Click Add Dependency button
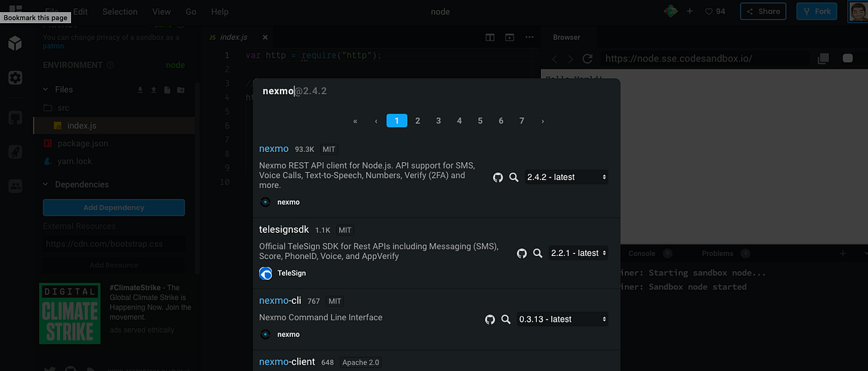Image resolution: width=868 pixels, height=371 pixels. pos(114,208)
